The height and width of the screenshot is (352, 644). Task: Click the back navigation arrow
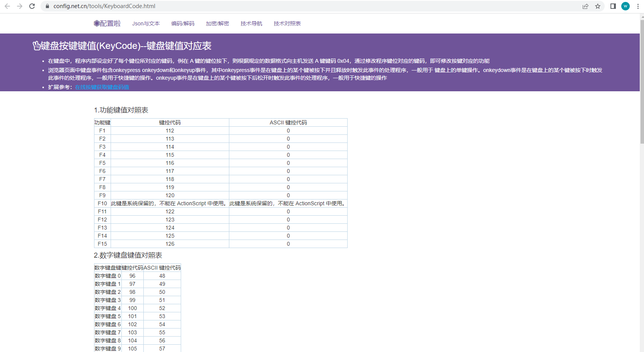click(7, 6)
